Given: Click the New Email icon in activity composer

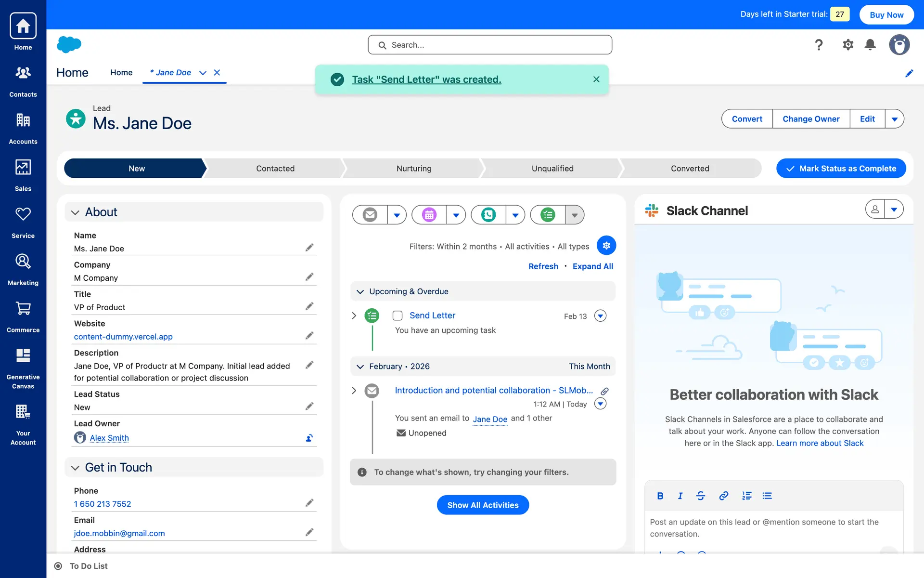Looking at the screenshot, I should 370,215.
